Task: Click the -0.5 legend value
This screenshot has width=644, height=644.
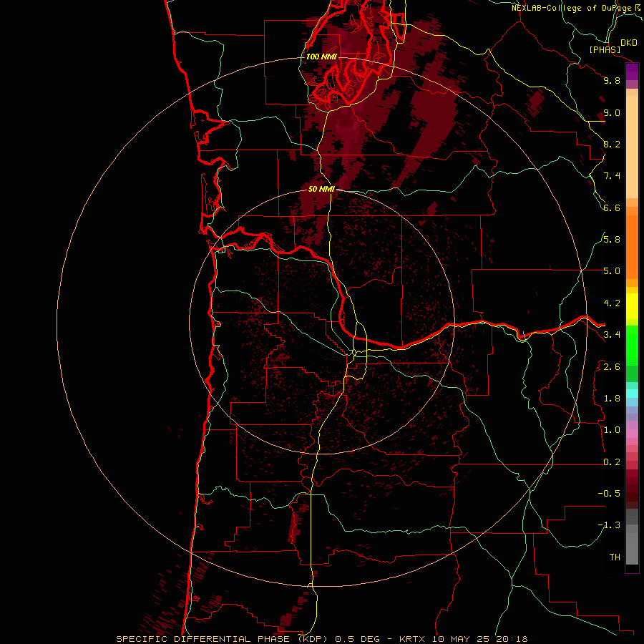Action: pyautogui.click(x=609, y=494)
